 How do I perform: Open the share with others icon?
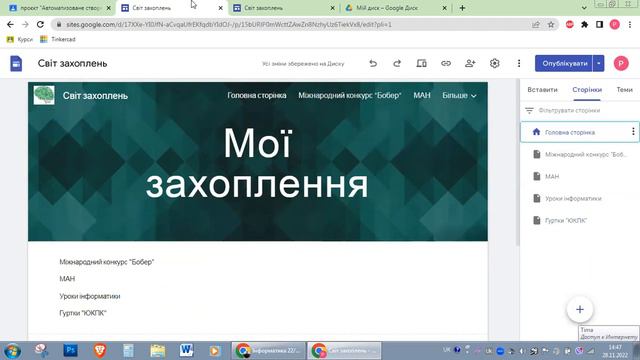pyautogui.click(x=470, y=64)
